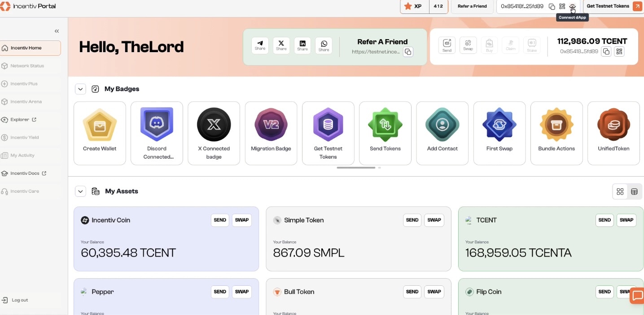The height and width of the screenshot is (315, 644).
Task: Open Explorer from the sidebar icon
Action: 20,120
